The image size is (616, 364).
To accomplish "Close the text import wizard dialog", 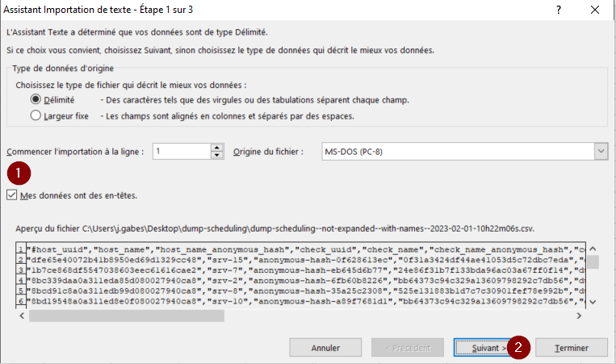I will (595, 10).
